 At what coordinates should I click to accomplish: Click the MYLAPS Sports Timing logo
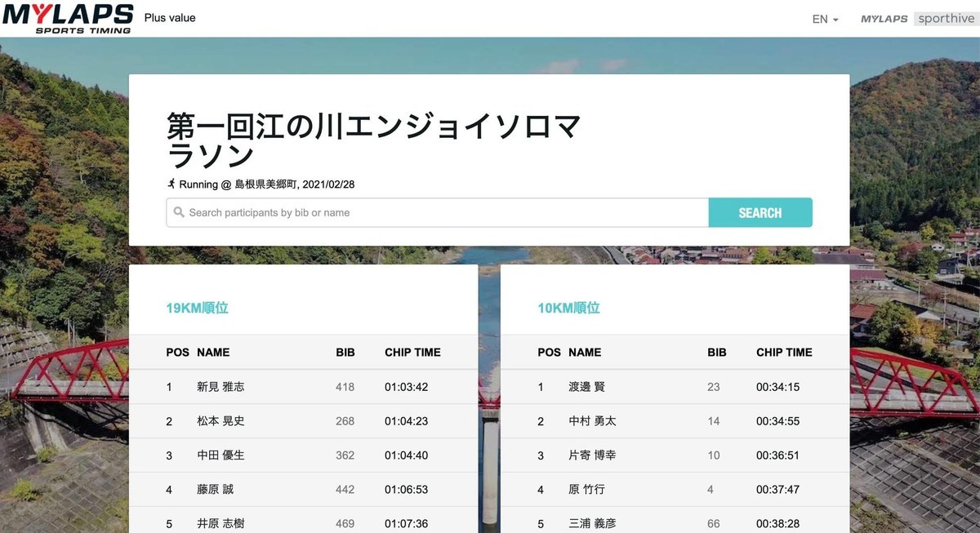(68, 18)
